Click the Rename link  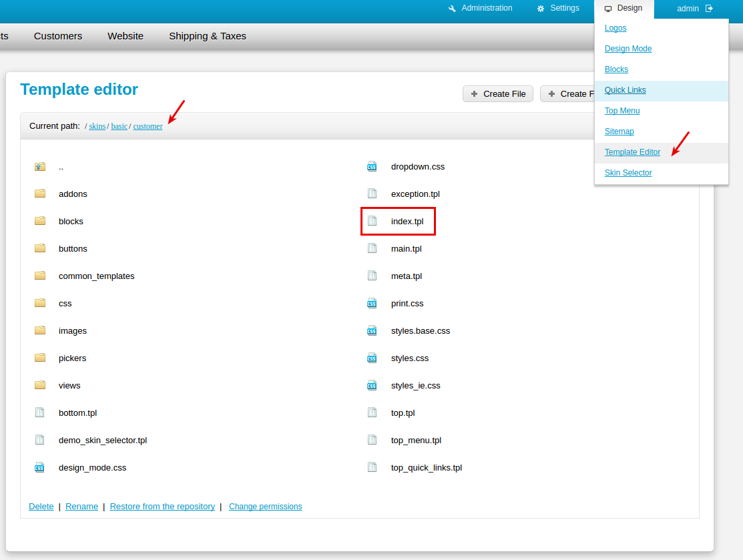click(81, 507)
